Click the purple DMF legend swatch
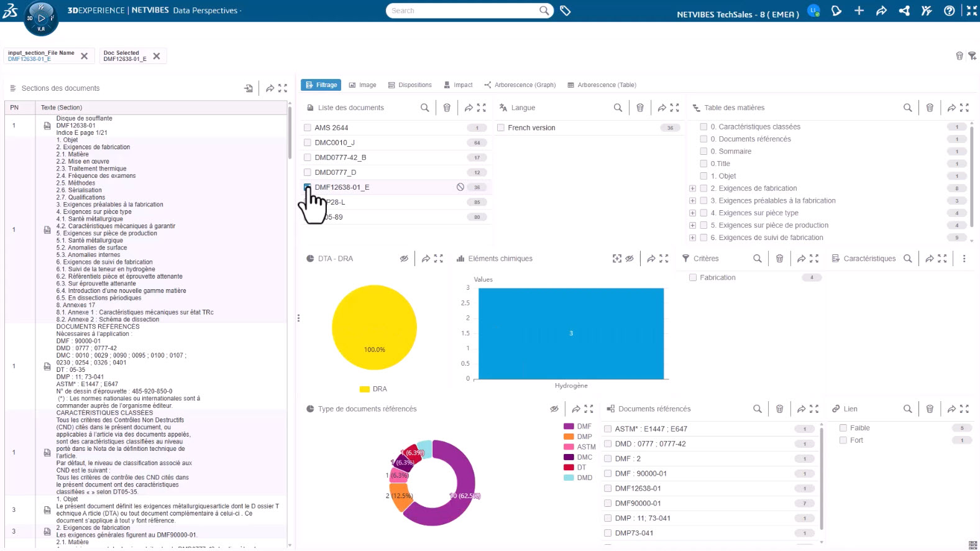The image size is (980, 551). click(568, 427)
